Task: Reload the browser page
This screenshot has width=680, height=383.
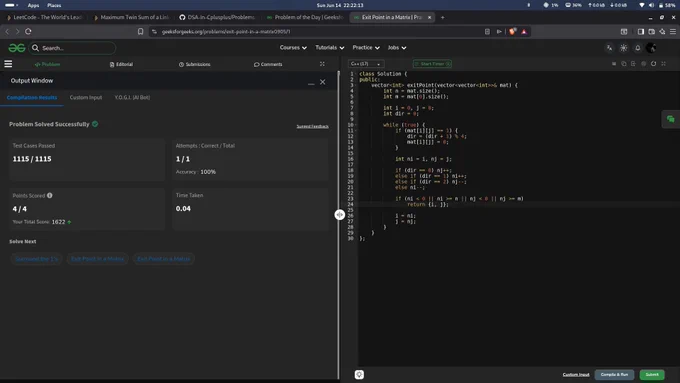Action: (28, 31)
